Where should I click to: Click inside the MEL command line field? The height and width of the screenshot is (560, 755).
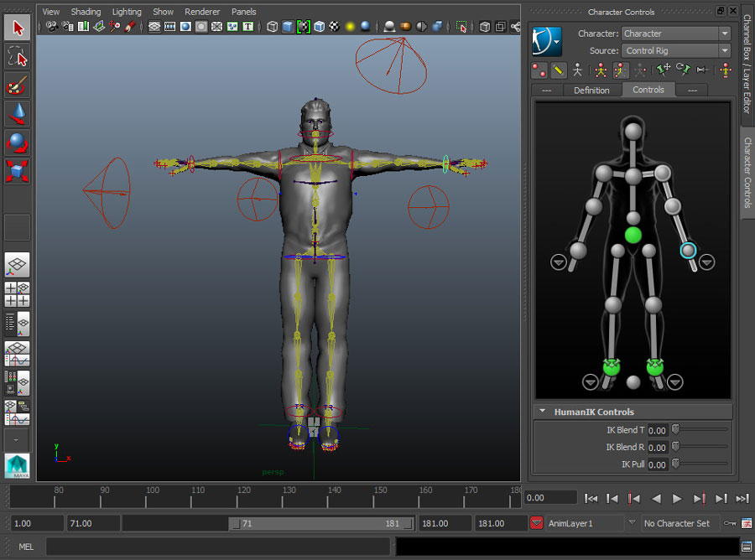pyautogui.click(x=218, y=547)
